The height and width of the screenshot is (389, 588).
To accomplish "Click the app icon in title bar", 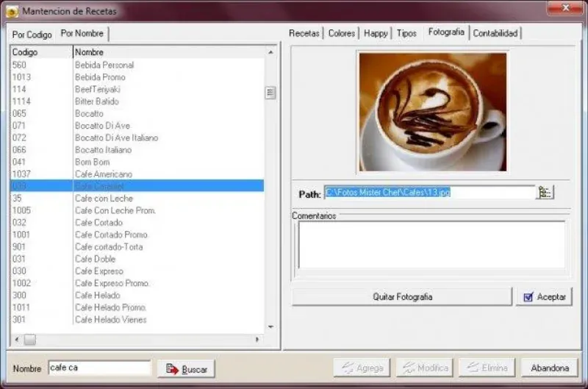I will [12, 12].
